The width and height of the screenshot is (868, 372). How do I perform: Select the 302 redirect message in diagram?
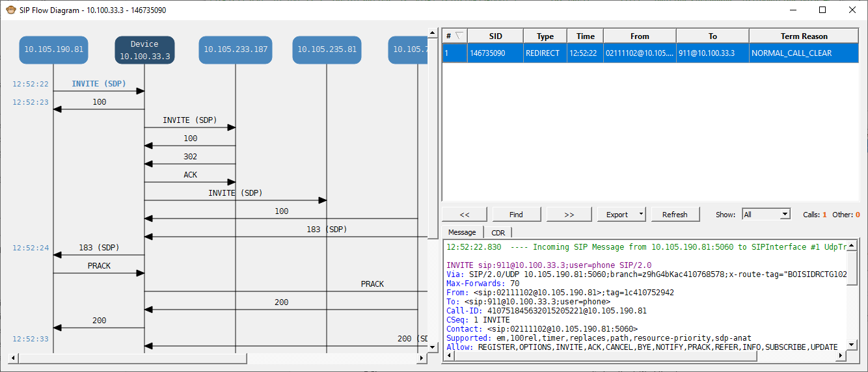pos(190,157)
